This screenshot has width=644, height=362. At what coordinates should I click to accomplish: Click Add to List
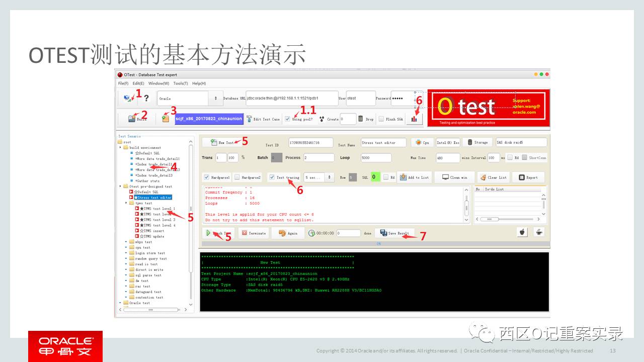(415, 177)
